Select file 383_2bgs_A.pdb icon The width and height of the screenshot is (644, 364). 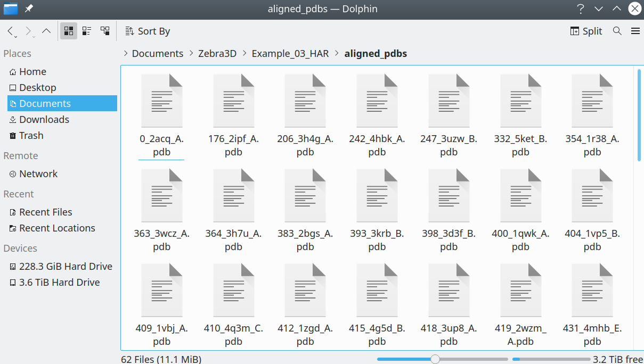(305, 195)
